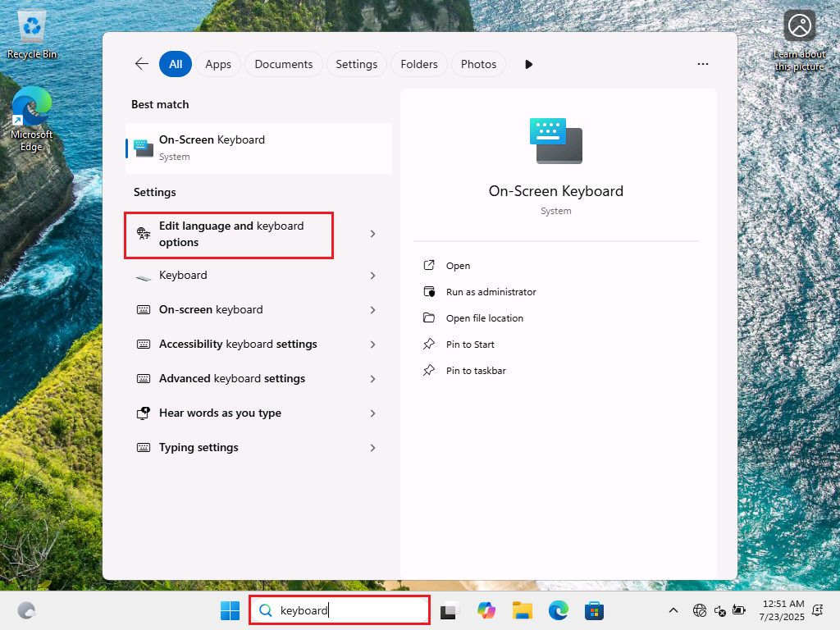Open the On-Screen Keyboard best match result
The image size is (840, 630).
click(258, 148)
